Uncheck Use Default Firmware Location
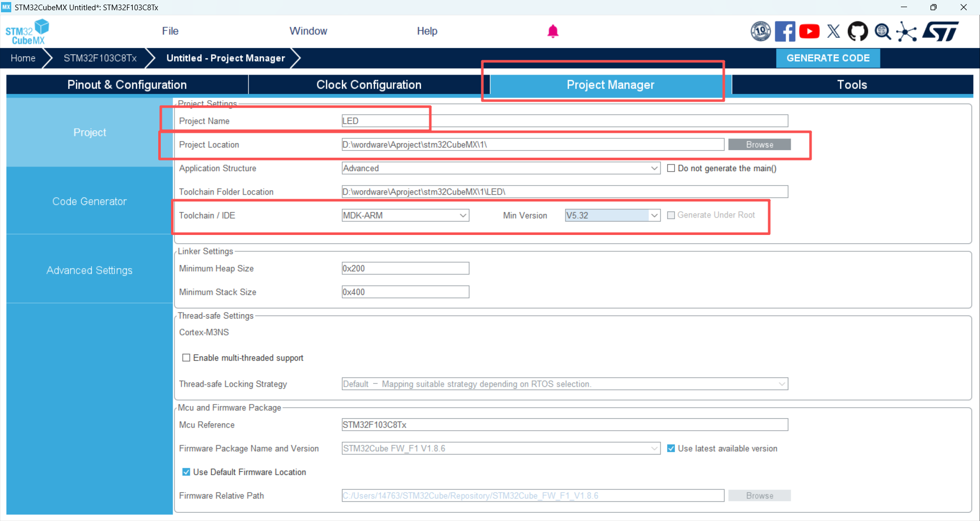The width and height of the screenshot is (980, 521). (x=186, y=471)
